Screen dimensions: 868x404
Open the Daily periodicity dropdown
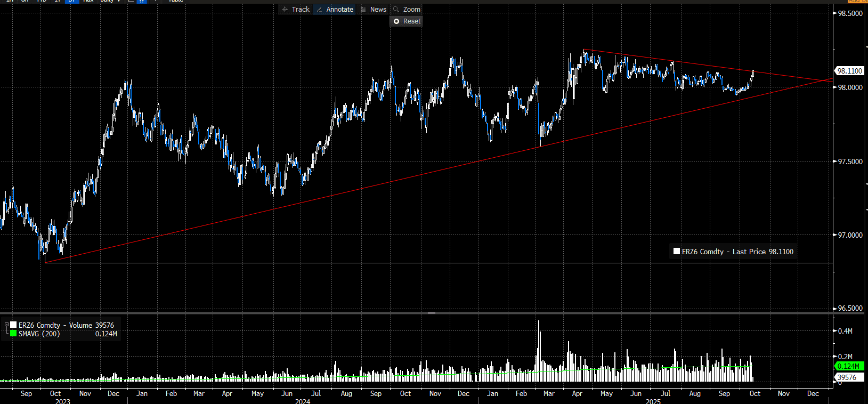[110, 1]
